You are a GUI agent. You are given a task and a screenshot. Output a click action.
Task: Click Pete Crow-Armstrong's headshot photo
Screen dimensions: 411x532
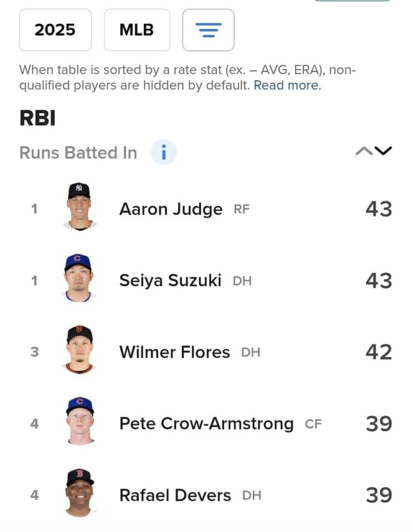click(x=80, y=422)
